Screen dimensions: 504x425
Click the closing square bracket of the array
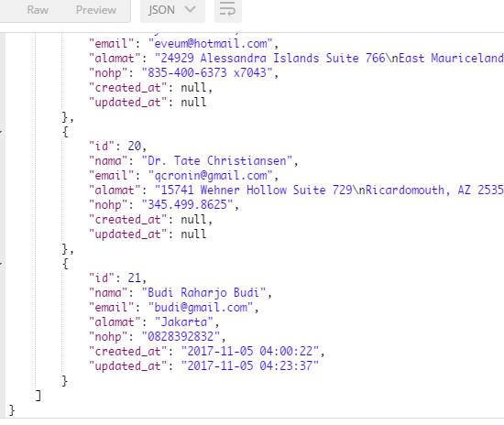tap(38, 396)
